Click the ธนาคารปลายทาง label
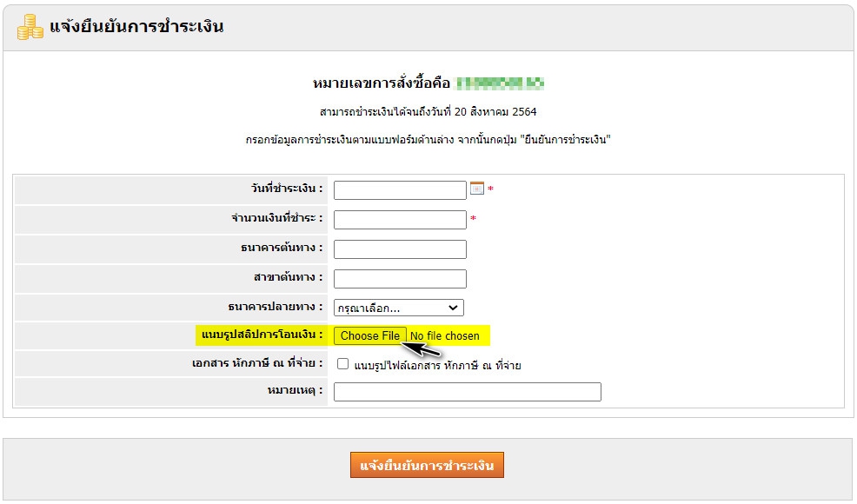The height and width of the screenshot is (504, 857). click(276, 307)
